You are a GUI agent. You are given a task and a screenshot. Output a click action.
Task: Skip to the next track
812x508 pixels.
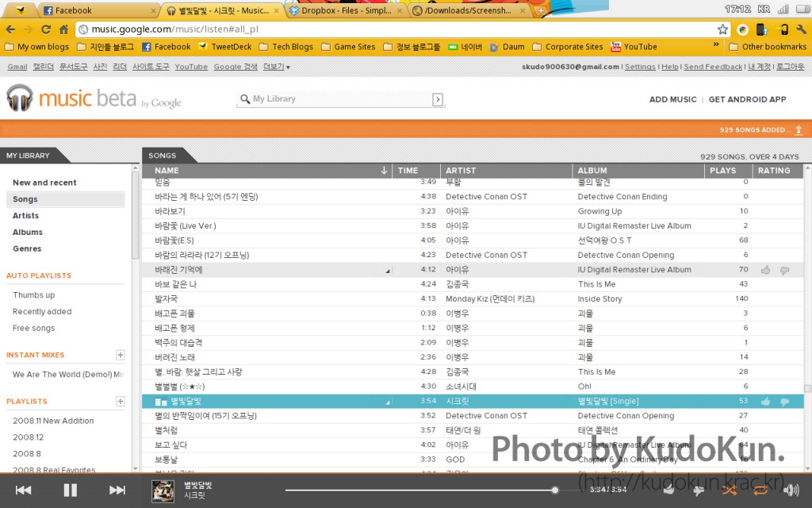click(x=117, y=490)
